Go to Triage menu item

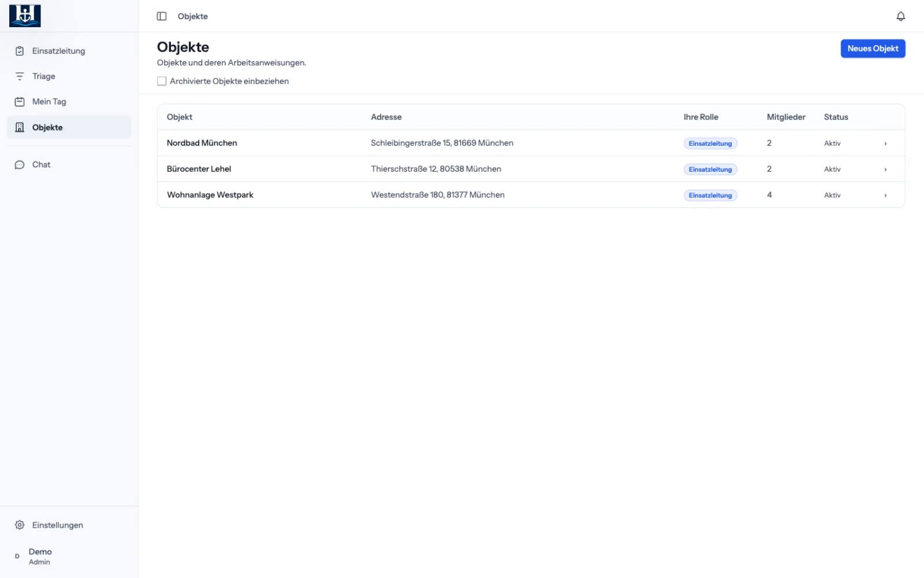[69, 76]
